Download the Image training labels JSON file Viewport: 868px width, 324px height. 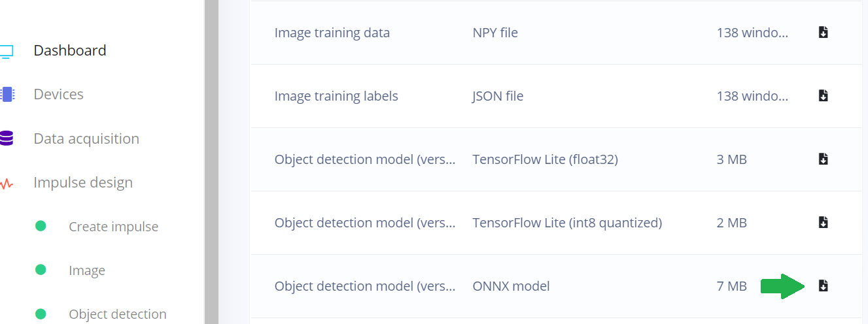pos(824,95)
